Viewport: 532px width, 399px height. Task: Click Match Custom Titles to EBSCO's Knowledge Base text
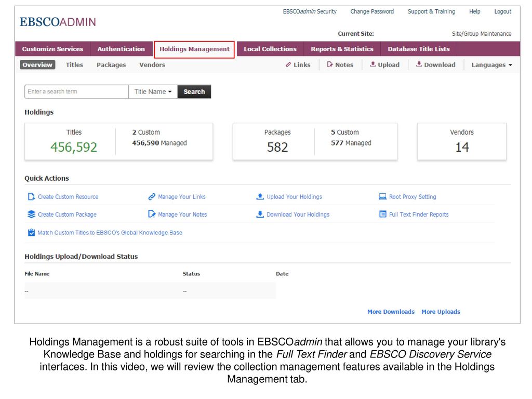click(x=110, y=233)
